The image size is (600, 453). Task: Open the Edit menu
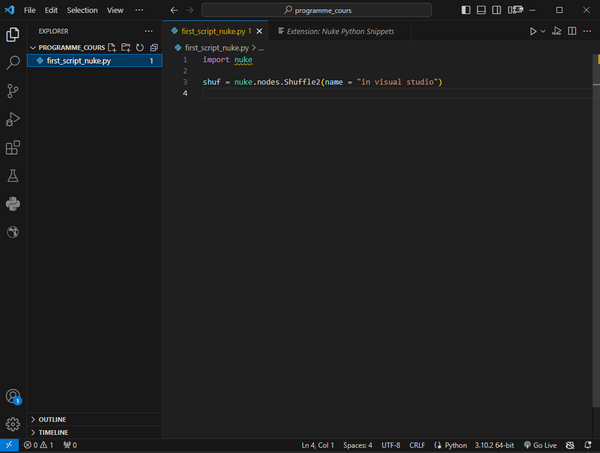[51, 10]
